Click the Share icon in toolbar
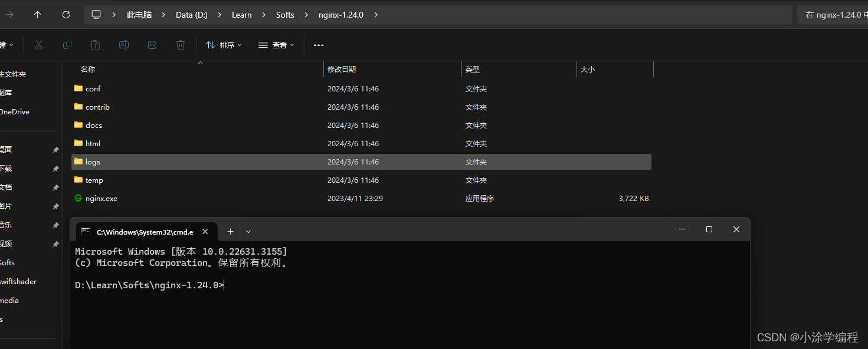 pyautogui.click(x=152, y=45)
